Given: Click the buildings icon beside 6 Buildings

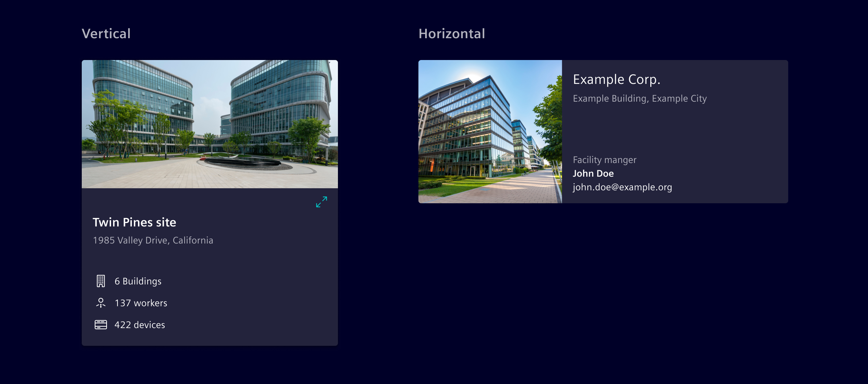Looking at the screenshot, I should [x=100, y=281].
